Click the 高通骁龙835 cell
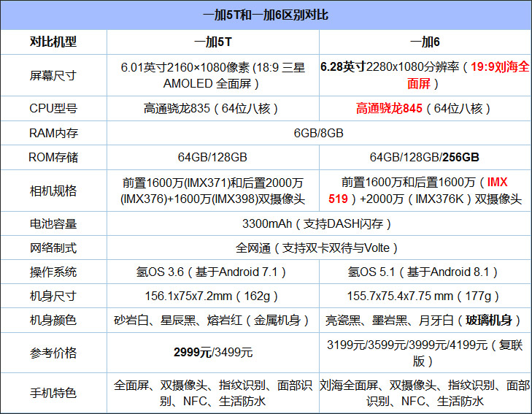This screenshot has height=414, width=532. (x=213, y=109)
